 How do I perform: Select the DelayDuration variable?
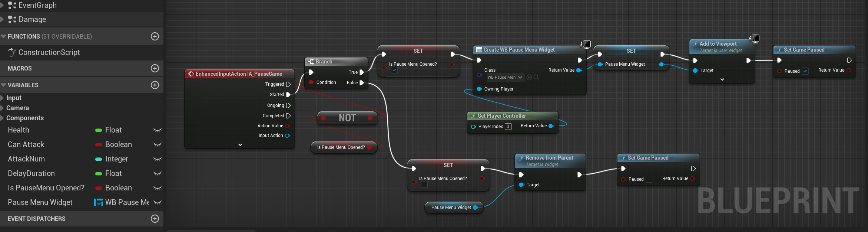coord(31,173)
